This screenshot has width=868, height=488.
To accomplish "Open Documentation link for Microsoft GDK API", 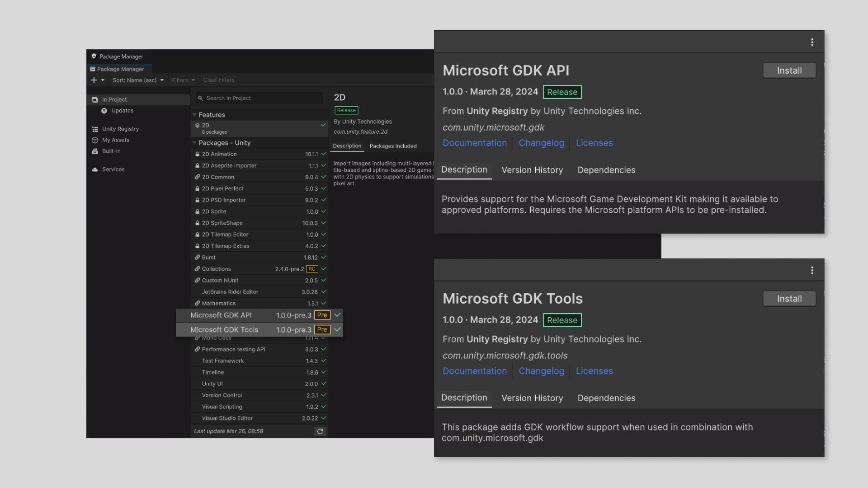I will point(475,143).
